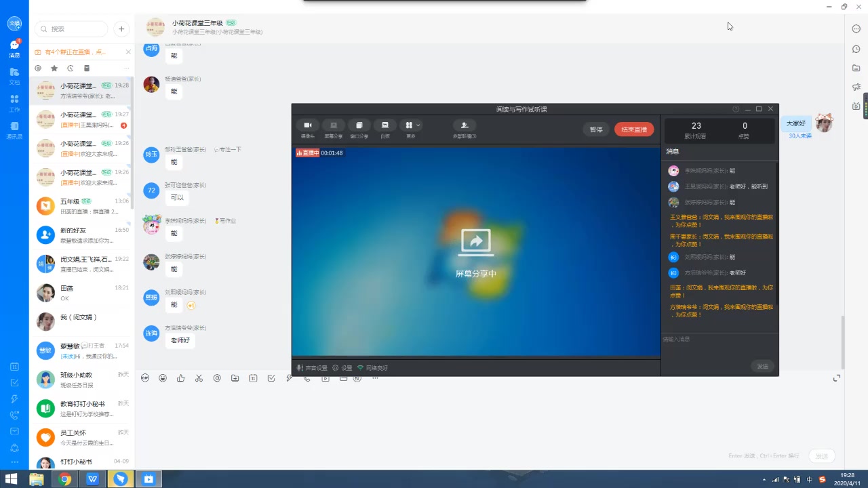Open the 工作 workbench in sidebar
Image resolution: width=868 pixels, height=488 pixels.
[x=14, y=102]
